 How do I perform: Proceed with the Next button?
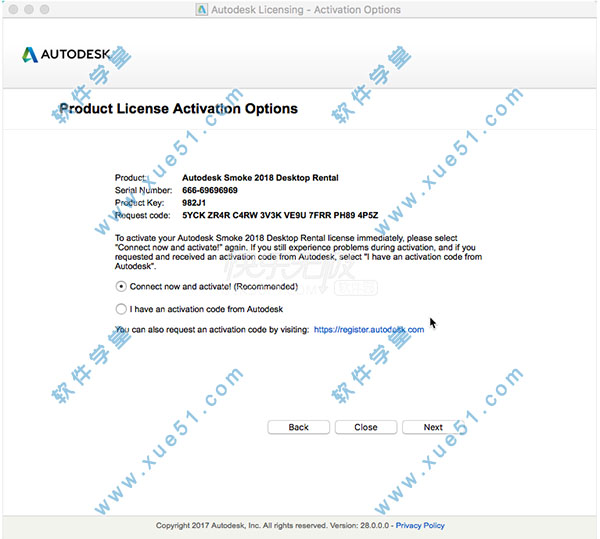pyautogui.click(x=433, y=427)
